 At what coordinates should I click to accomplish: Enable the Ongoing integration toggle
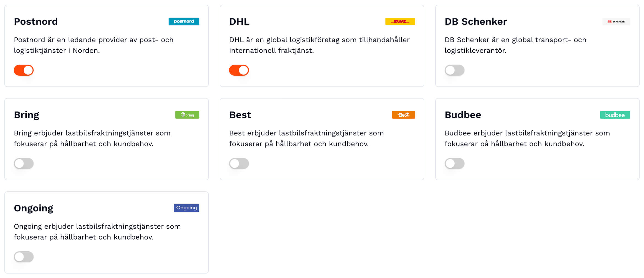click(24, 257)
